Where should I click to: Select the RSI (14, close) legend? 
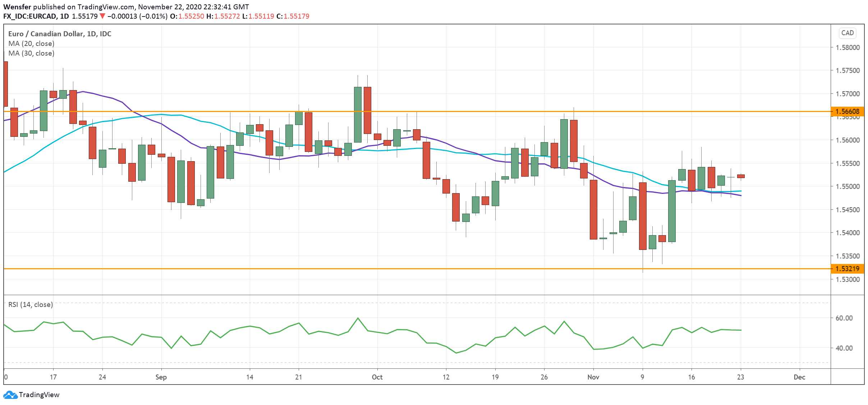click(31, 304)
